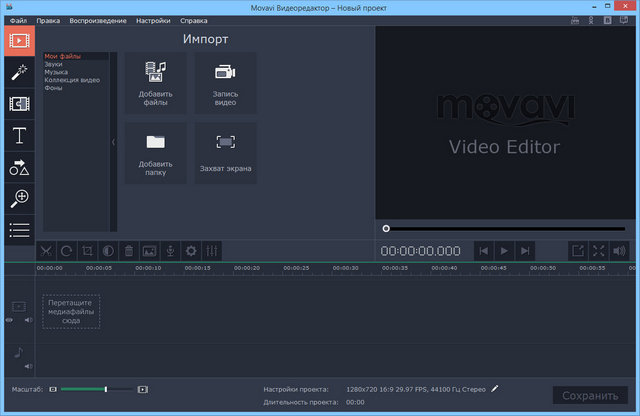Open color adjustments tool

(x=108, y=251)
